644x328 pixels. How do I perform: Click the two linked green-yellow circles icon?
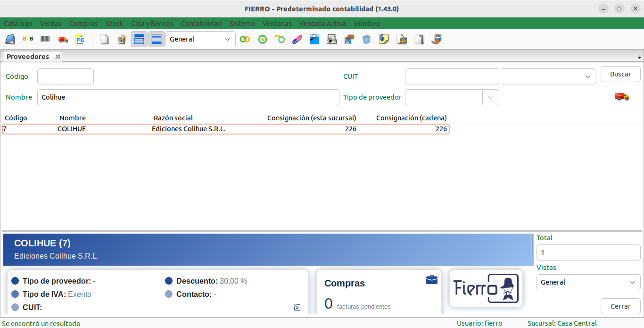[x=245, y=39]
